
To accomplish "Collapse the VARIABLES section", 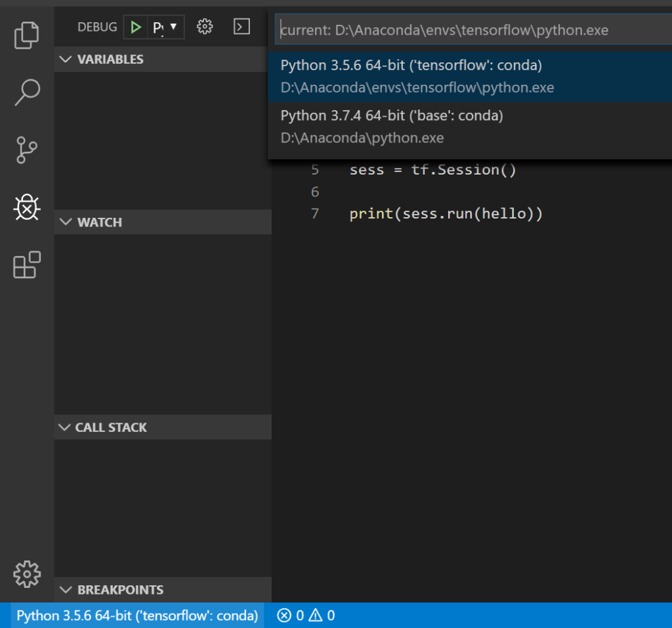I will [101, 59].
